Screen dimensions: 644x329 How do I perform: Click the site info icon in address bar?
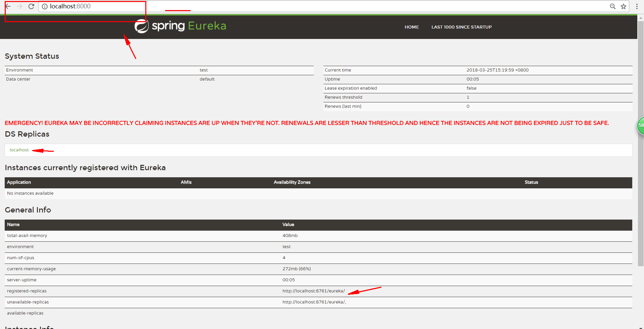coord(45,6)
